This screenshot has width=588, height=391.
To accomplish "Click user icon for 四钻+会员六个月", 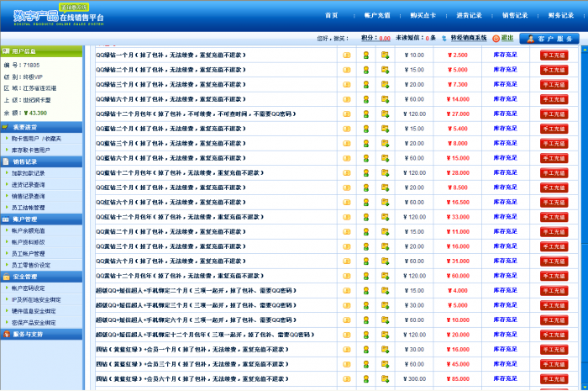I will pos(366,379).
